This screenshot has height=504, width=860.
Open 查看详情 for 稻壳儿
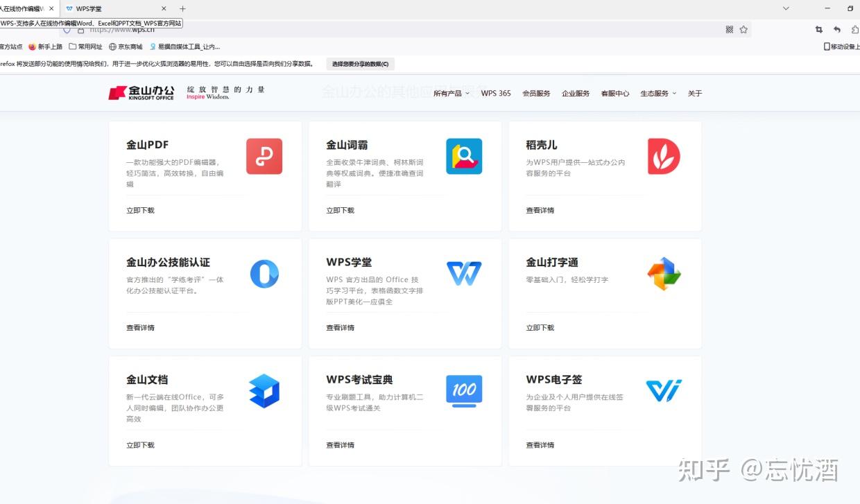(540, 209)
